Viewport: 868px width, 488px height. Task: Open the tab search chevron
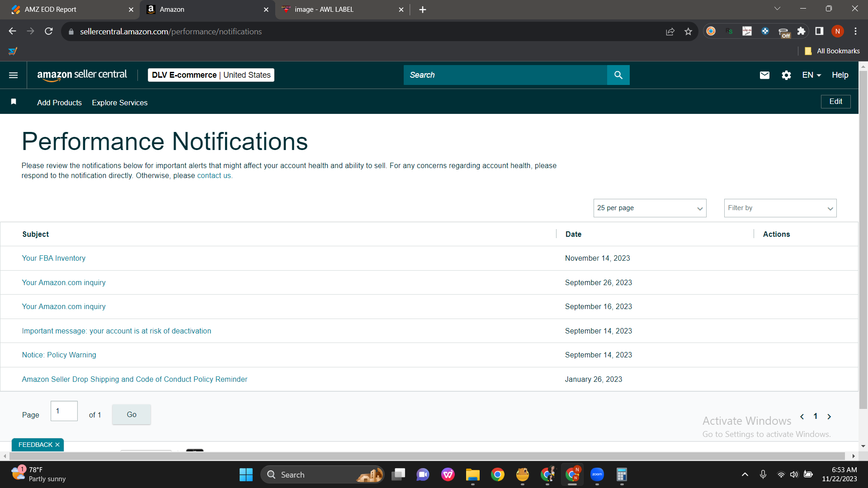[778, 9]
